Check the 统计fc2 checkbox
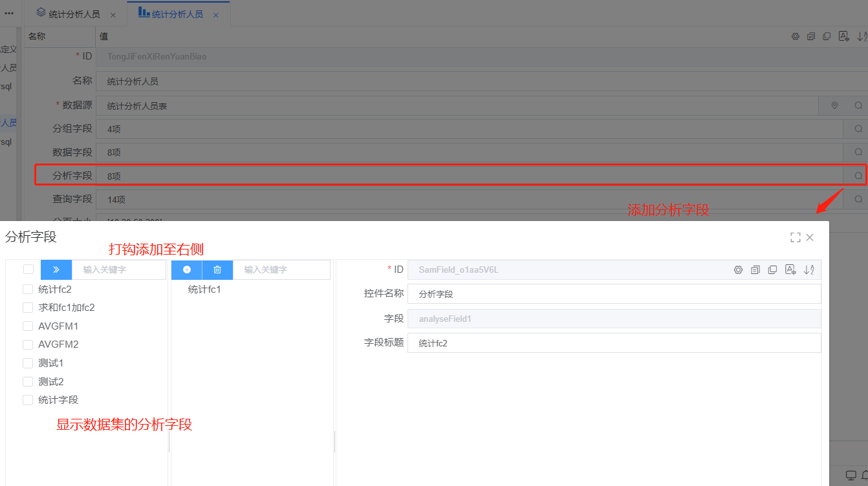 coord(28,290)
